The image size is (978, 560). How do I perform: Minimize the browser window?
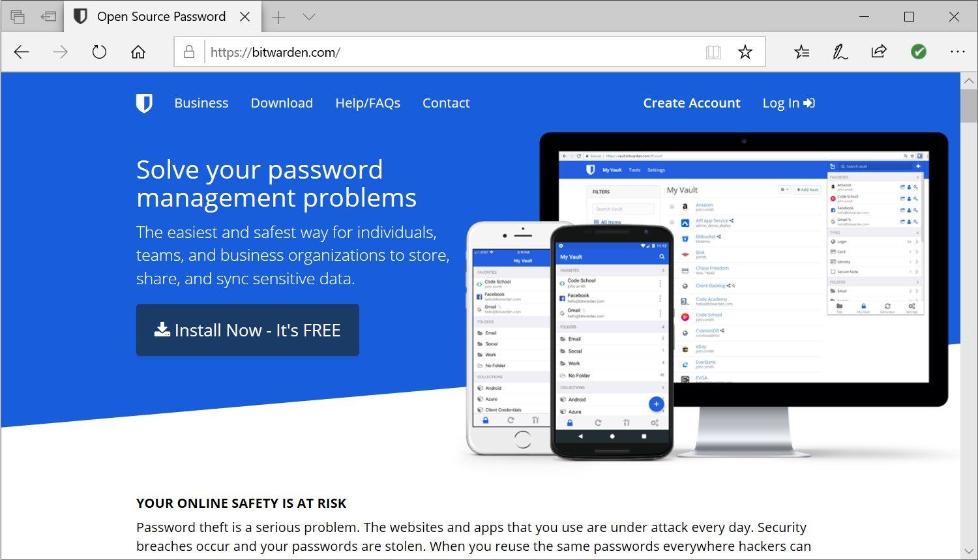click(x=865, y=17)
